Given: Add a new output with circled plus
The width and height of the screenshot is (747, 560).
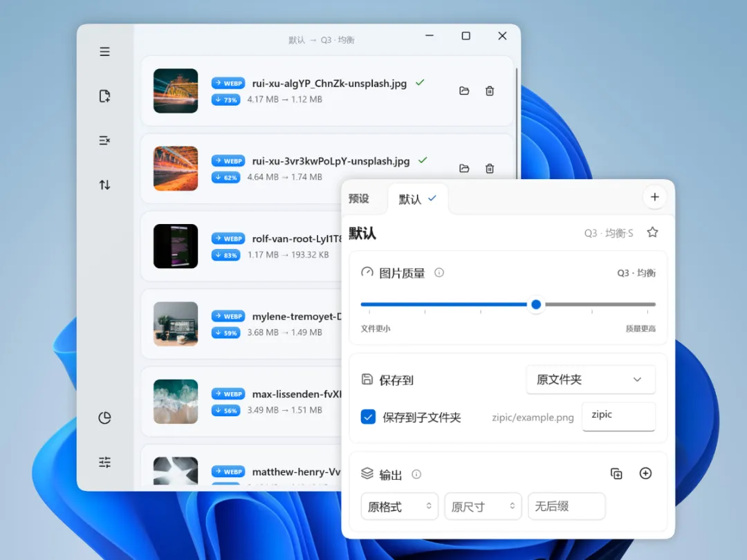Looking at the screenshot, I should click(645, 474).
